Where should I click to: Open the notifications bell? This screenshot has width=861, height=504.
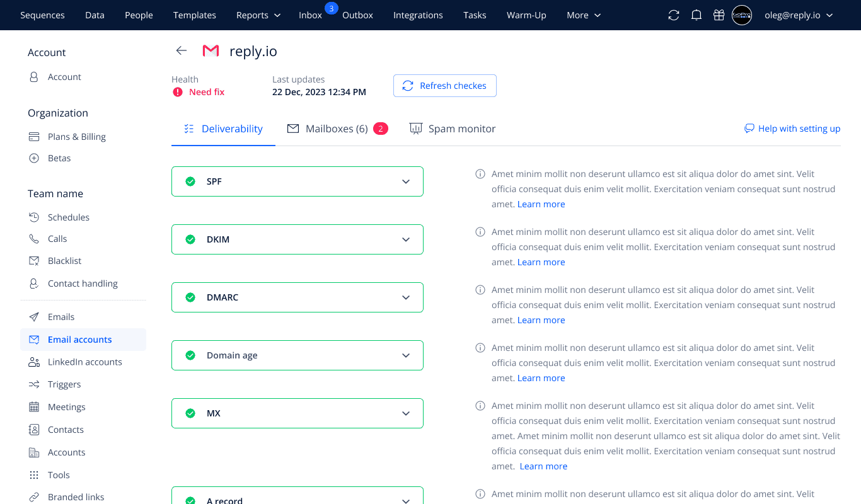(696, 15)
